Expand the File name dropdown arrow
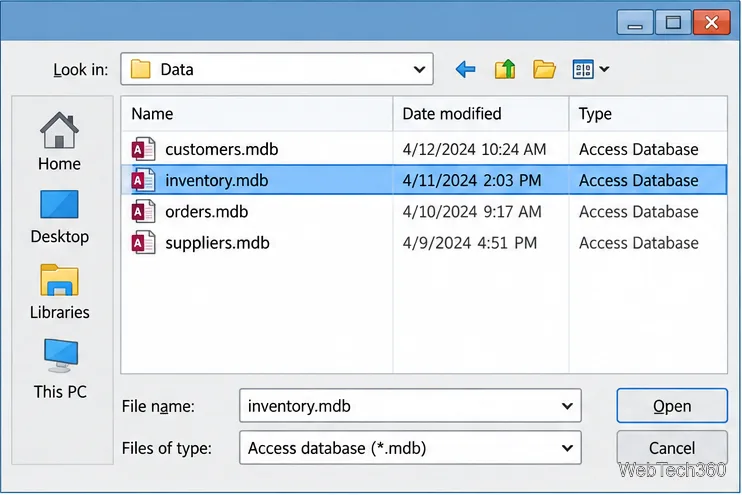Image resolution: width=742 pixels, height=495 pixels. point(567,406)
